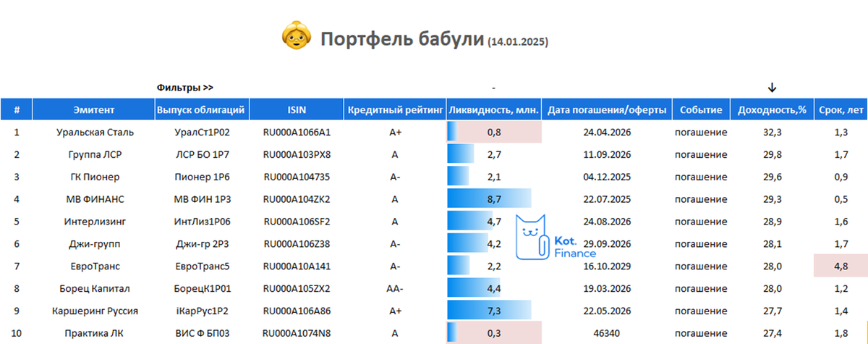Select the # column header

point(17,110)
